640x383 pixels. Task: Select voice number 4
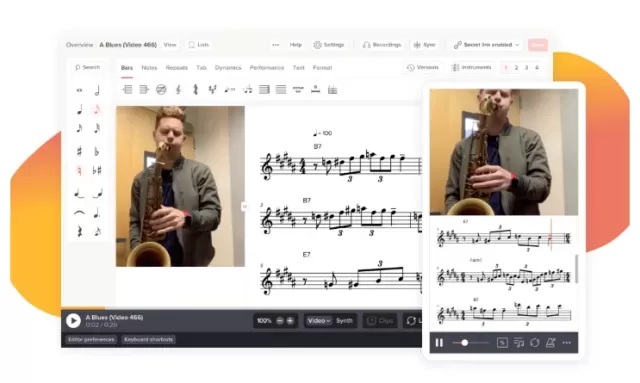tap(537, 68)
